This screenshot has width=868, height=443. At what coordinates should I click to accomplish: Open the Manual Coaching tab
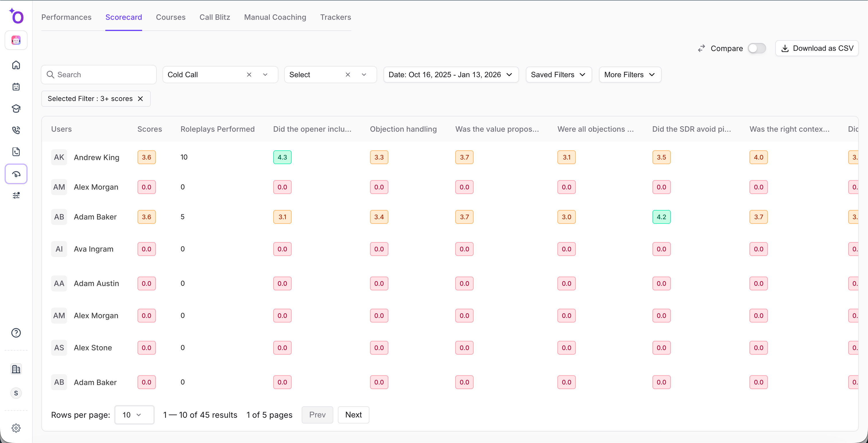tap(275, 17)
